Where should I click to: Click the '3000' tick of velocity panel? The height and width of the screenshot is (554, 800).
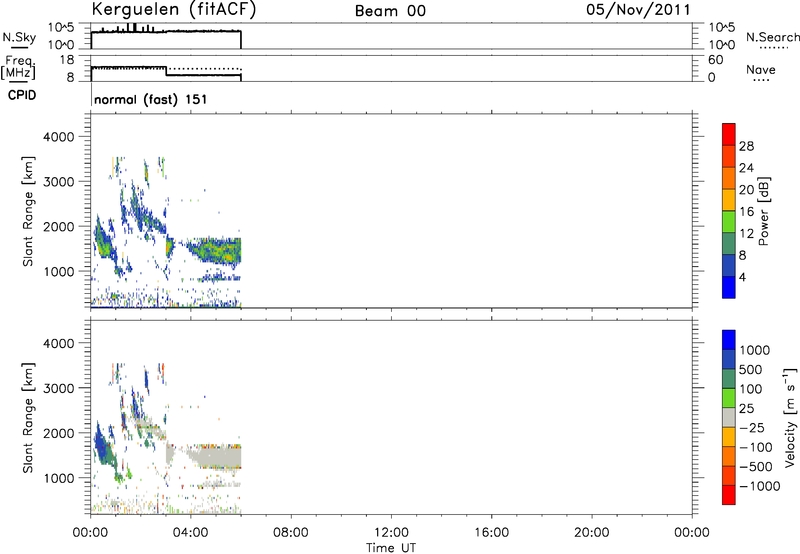point(59,388)
